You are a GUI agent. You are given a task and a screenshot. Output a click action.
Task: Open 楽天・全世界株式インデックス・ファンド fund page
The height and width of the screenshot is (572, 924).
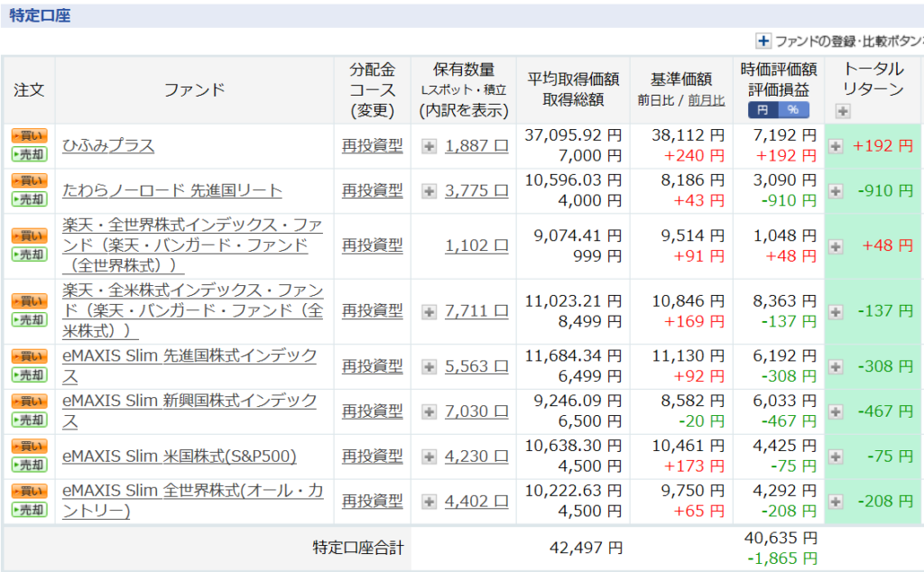click(x=193, y=245)
